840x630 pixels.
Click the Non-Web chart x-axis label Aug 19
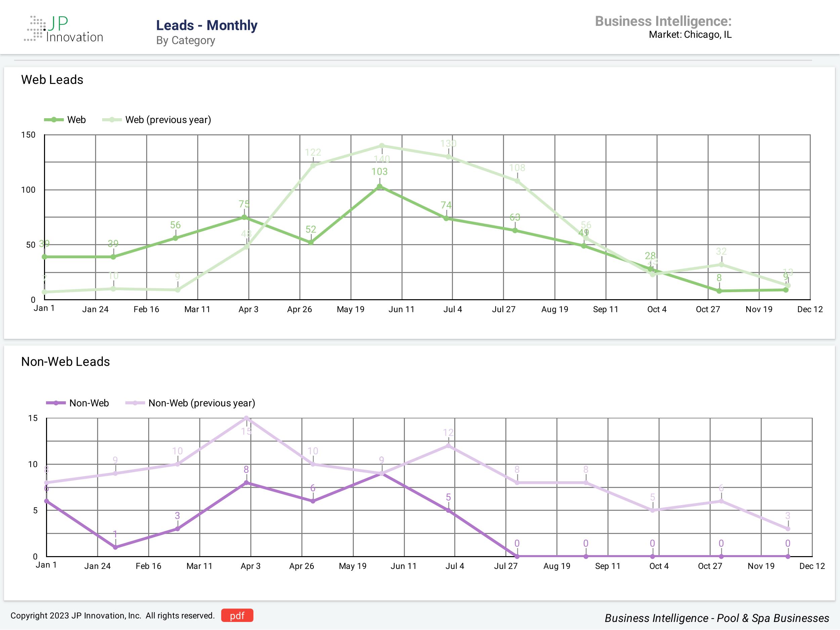click(557, 566)
